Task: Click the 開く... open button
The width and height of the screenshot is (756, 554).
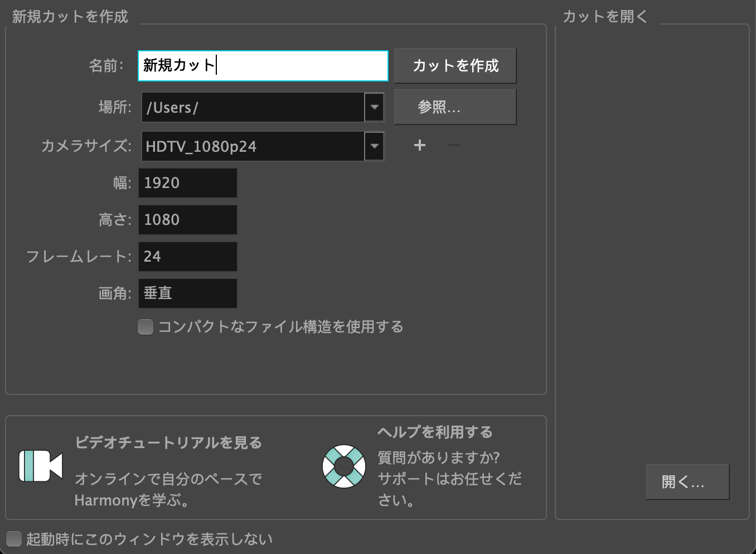Action: tap(687, 482)
